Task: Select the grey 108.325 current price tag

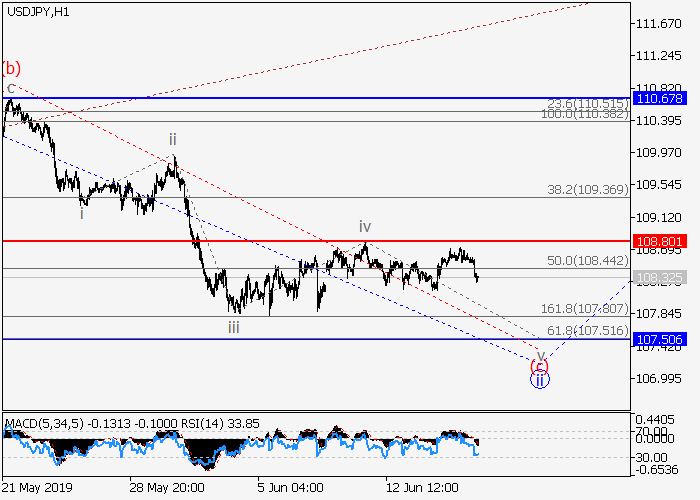Action: (659, 277)
